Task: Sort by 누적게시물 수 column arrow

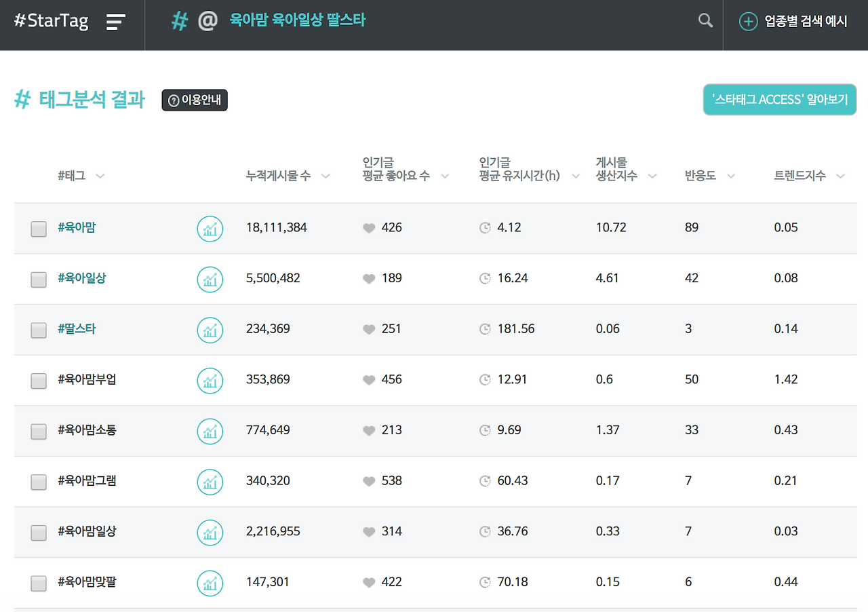Action: (x=325, y=176)
